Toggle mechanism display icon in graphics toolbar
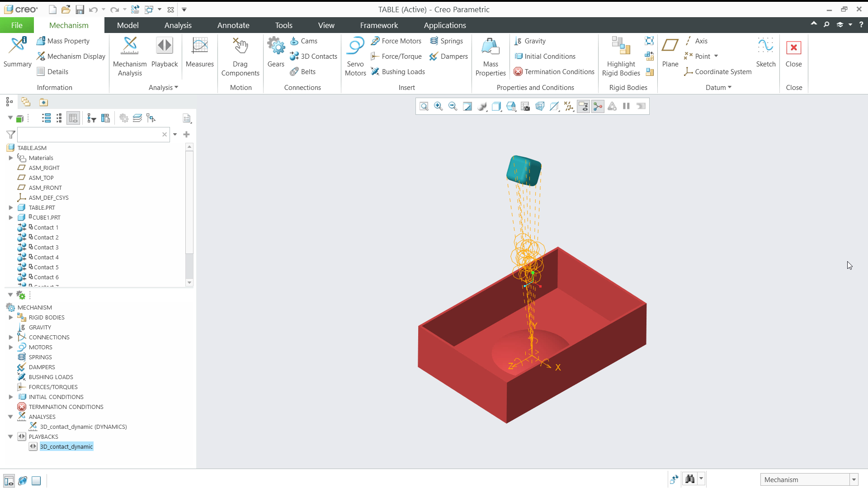 click(x=598, y=106)
